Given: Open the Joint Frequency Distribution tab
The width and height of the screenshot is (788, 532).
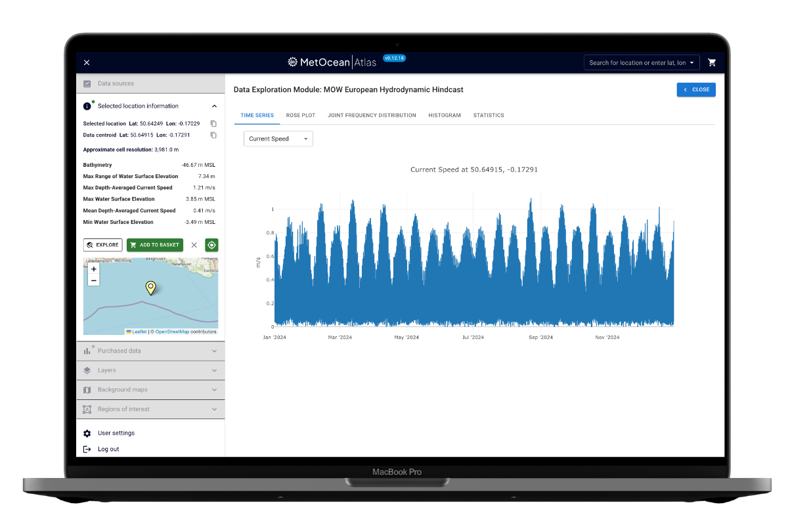Looking at the screenshot, I should (x=372, y=115).
